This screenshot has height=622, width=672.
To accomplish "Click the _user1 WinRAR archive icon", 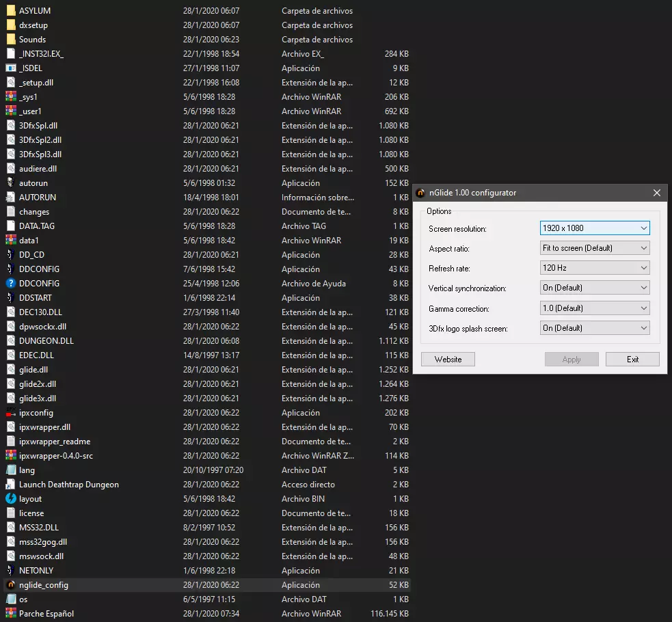I will [x=11, y=111].
